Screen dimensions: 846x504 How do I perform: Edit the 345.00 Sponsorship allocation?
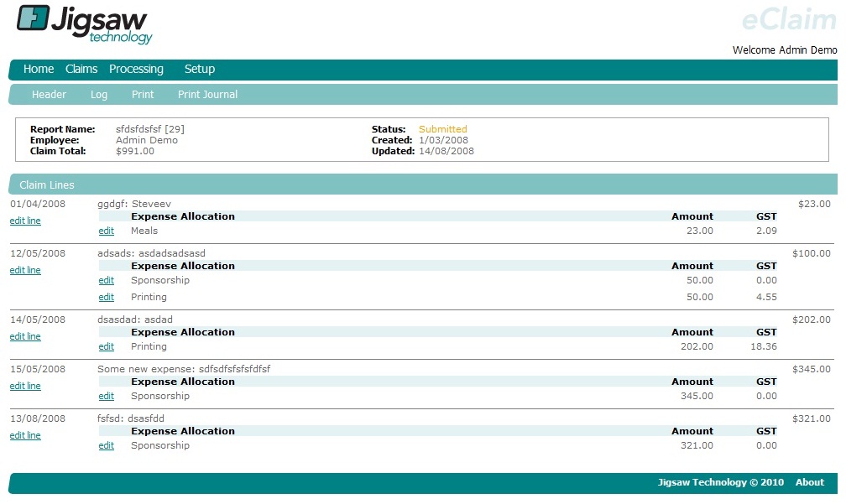point(106,397)
